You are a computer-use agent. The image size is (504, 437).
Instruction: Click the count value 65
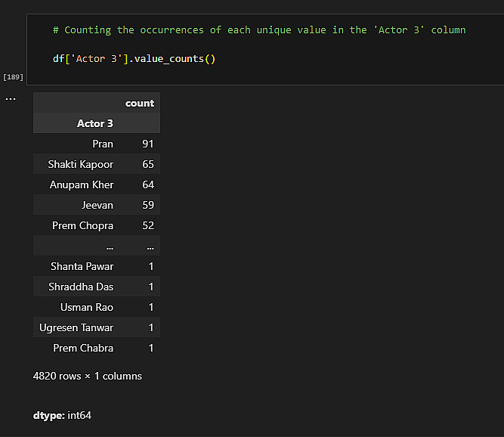(x=147, y=164)
